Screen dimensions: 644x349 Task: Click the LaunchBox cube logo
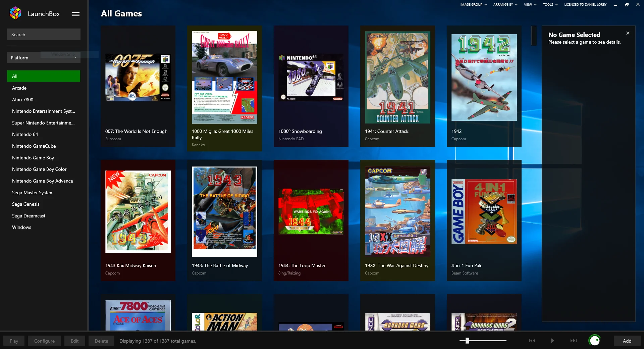[15, 13]
